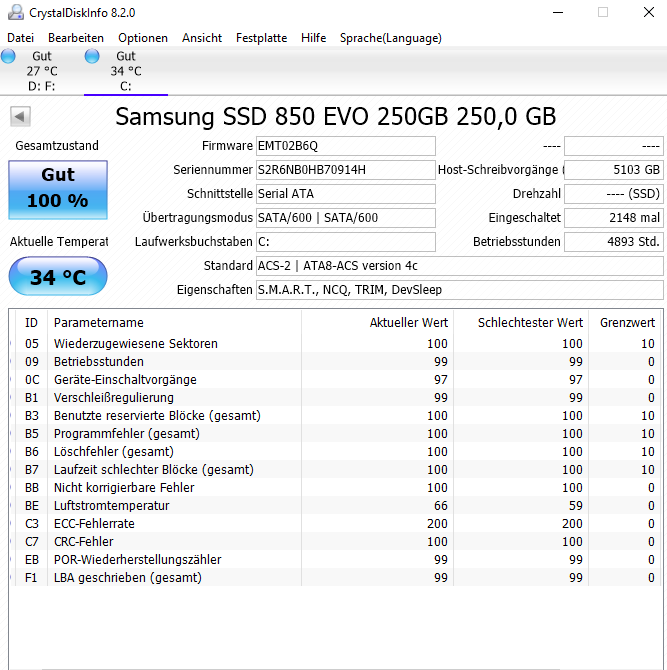Screen dimensions: 667x670
Task: Open the Bearbeiten menu
Action: [x=76, y=38]
